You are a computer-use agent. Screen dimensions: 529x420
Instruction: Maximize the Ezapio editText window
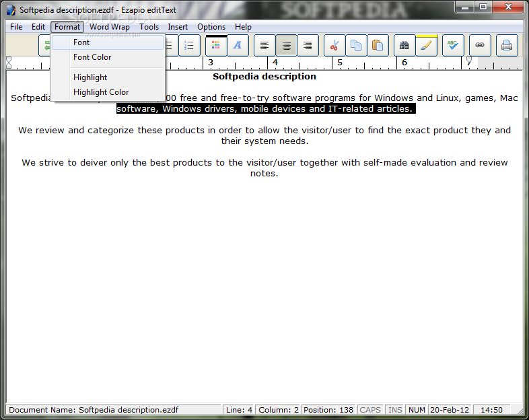pos(483,7)
